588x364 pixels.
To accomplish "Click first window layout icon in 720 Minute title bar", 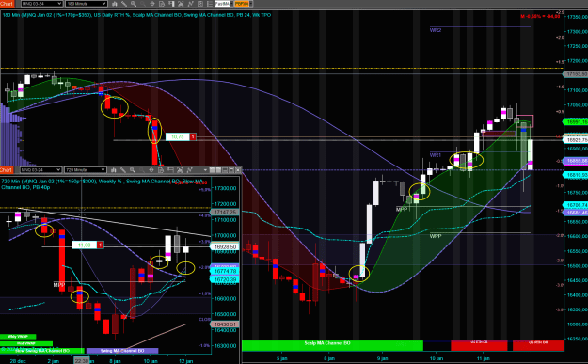I will coord(212,170).
